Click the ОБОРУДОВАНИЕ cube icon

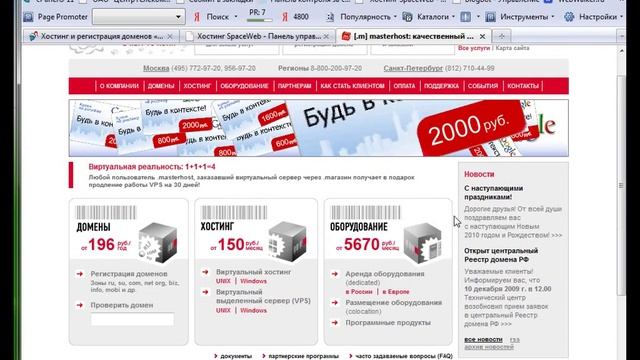tap(423, 243)
